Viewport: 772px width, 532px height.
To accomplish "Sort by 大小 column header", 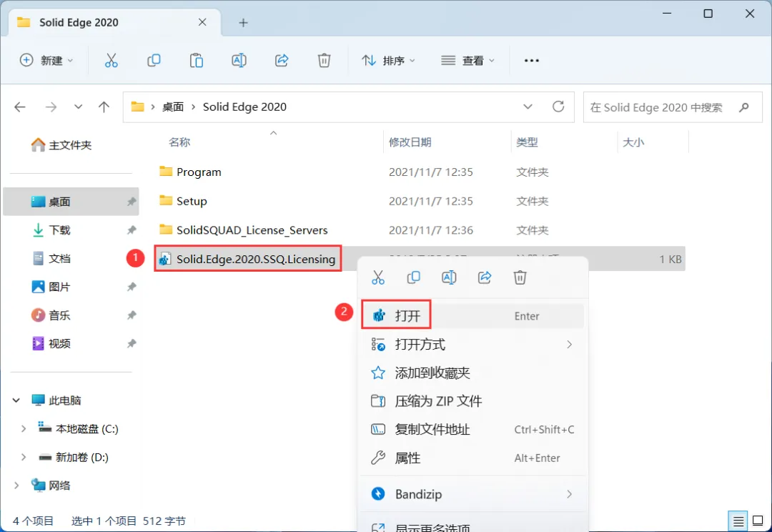I will (x=633, y=142).
